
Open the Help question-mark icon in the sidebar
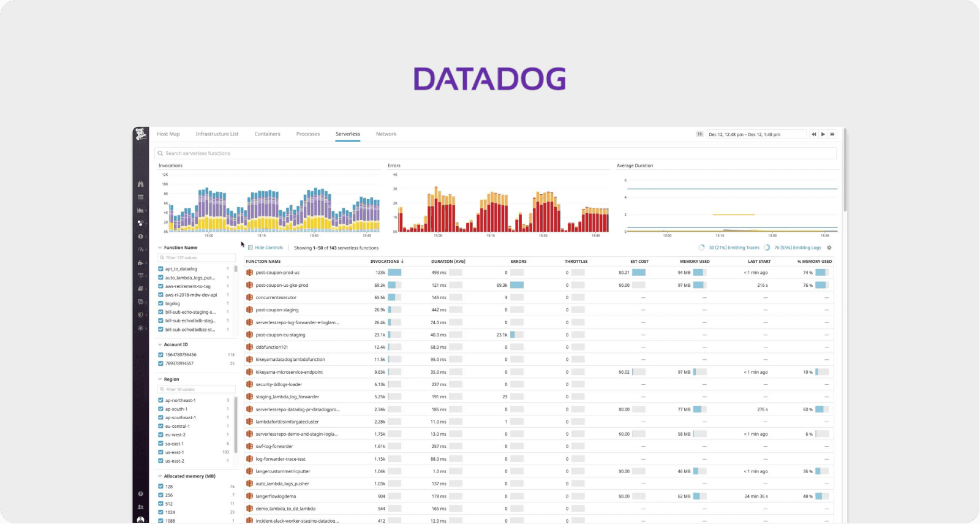tap(141, 494)
